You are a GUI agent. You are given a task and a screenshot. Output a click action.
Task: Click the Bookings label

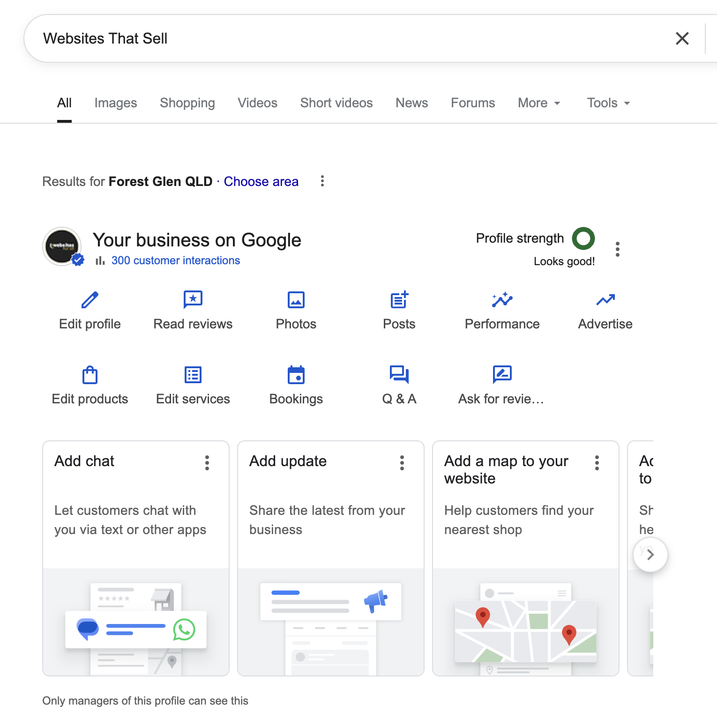click(x=296, y=399)
